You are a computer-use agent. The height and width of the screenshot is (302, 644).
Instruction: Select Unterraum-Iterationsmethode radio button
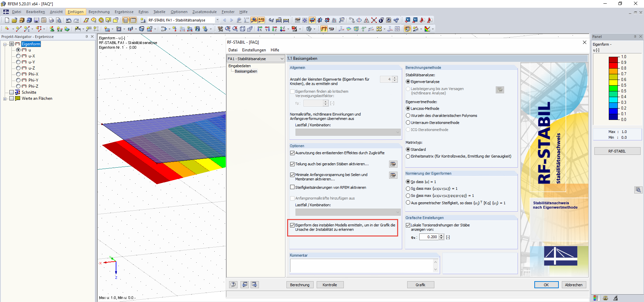[408, 123]
